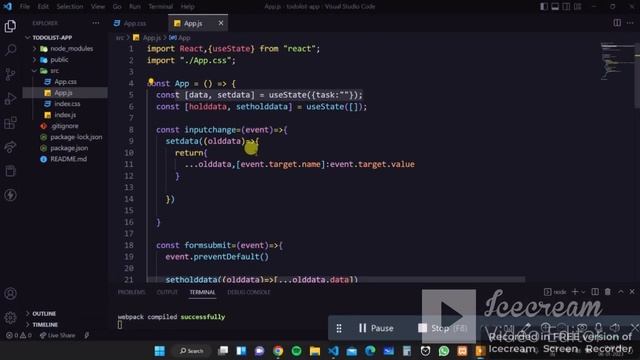
Task: Open Spotify from the taskbar
Action: [296, 351]
